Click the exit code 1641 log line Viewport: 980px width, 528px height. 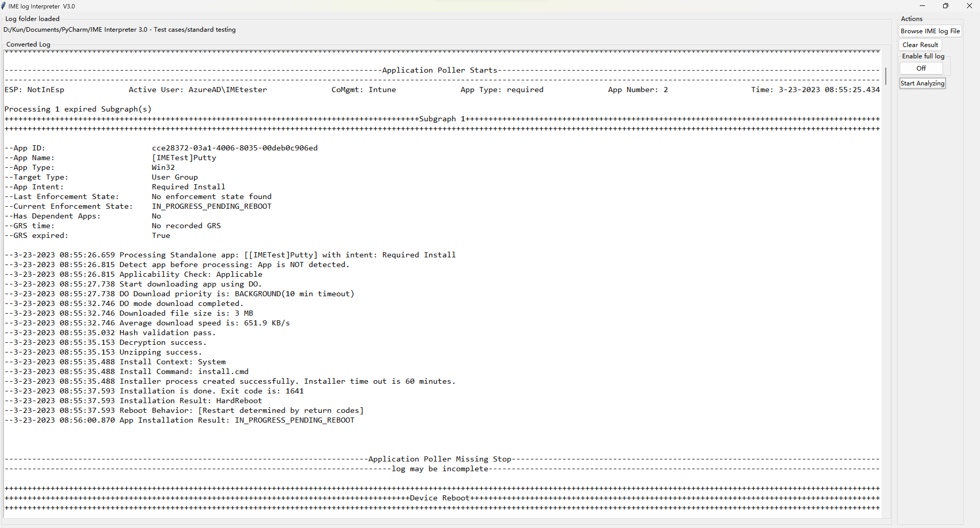pyautogui.click(x=154, y=391)
